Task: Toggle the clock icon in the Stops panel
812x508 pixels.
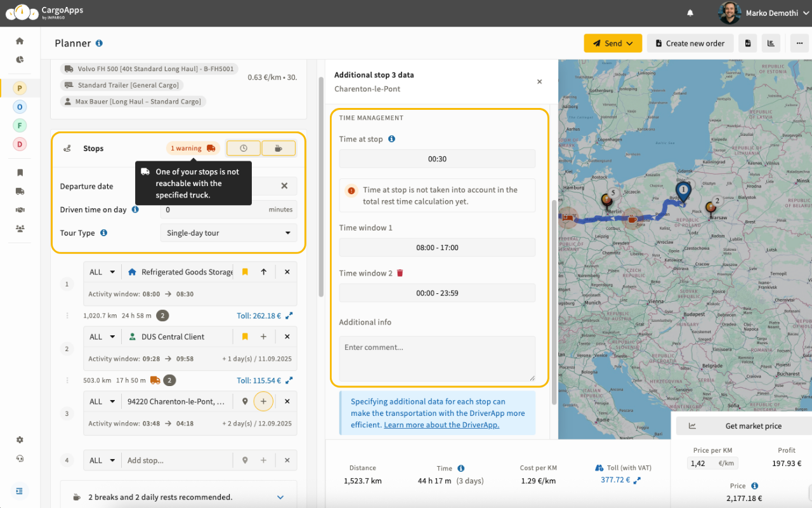Action: [x=243, y=147]
